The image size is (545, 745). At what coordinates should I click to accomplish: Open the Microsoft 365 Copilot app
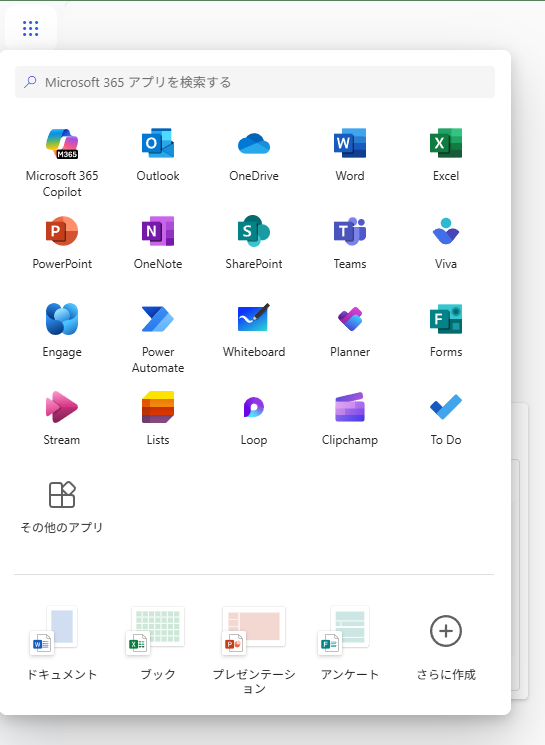tap(62, 162)
